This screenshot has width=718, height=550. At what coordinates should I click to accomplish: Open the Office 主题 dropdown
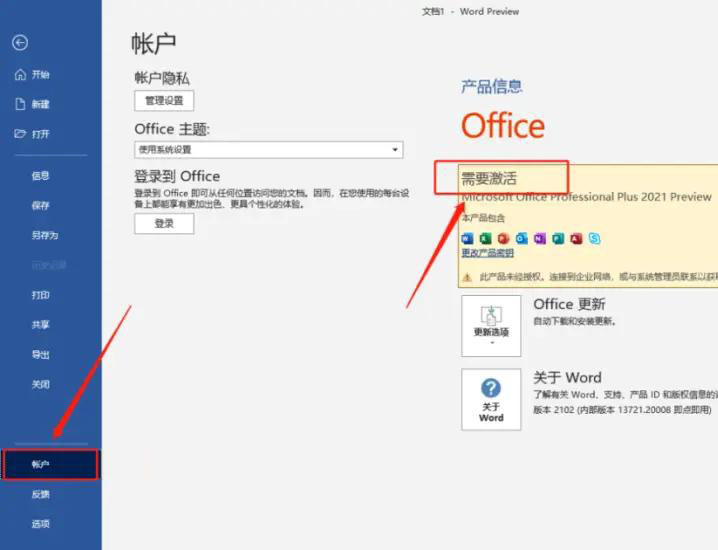tap(269, 150)
